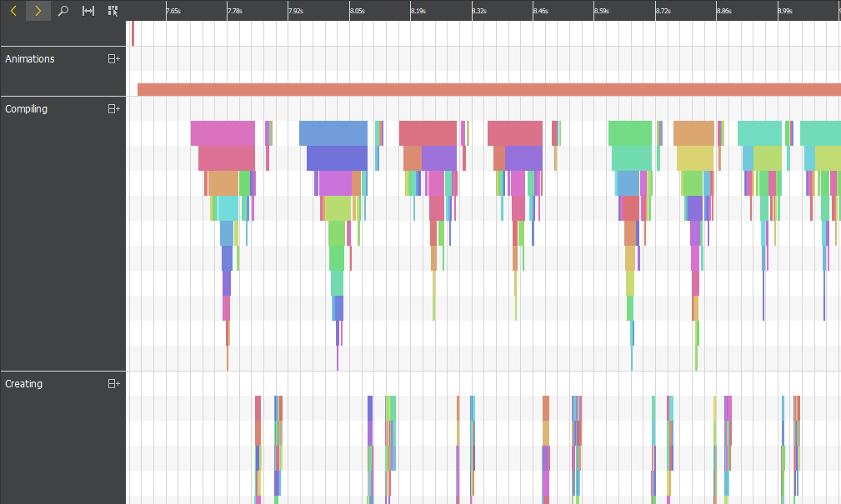Viewport: 841px width, 504px height.
Task: Select the green top-level Compiling event
Action: tap(629, 133)
